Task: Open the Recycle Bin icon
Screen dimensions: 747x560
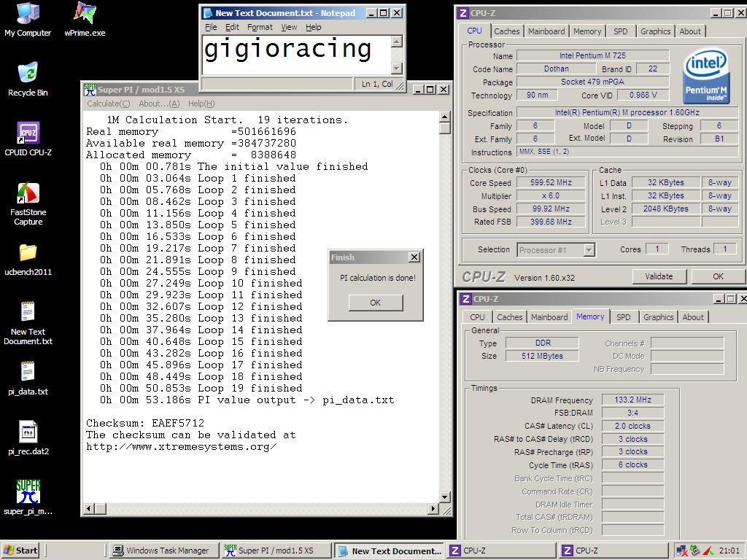Action: tap(28, 79)
